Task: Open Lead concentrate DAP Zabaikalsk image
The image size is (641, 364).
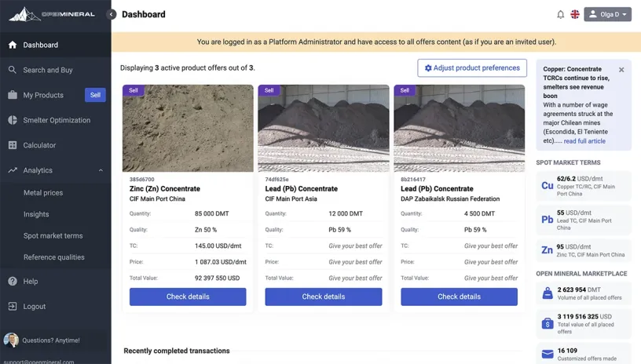Action: tap(459, 128)
